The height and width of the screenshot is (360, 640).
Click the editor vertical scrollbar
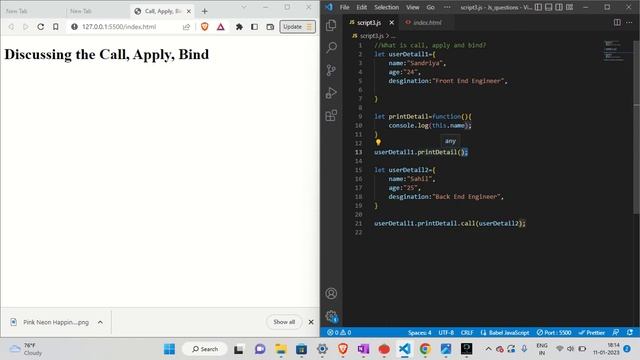click(636, 127)
